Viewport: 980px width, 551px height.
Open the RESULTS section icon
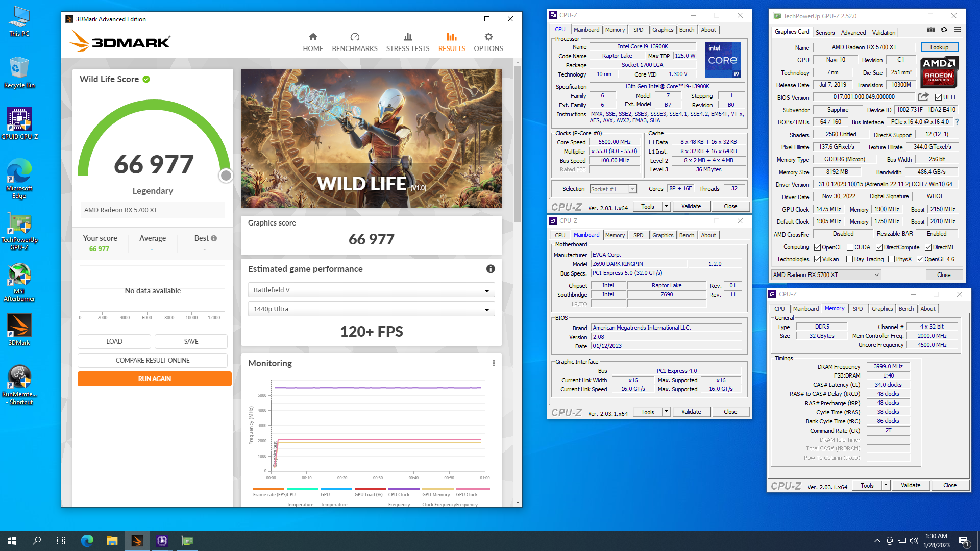click(x=452, y=37)
